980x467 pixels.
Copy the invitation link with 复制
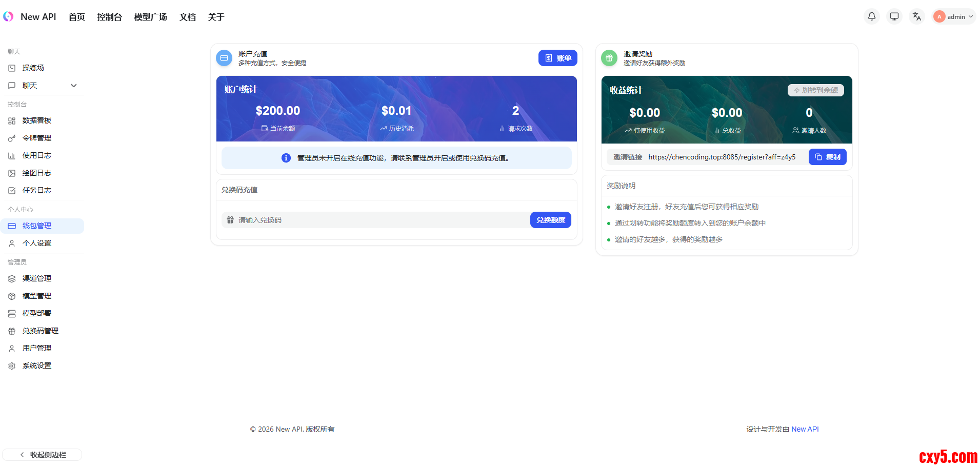[827, 157]
